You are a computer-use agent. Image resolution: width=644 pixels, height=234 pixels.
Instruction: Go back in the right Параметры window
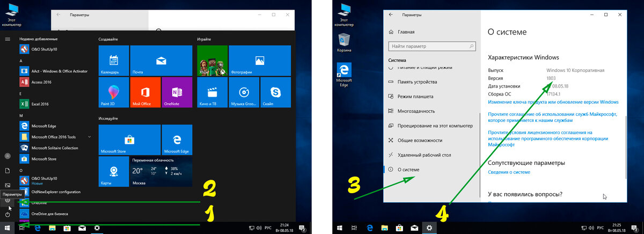coord(391,14)
